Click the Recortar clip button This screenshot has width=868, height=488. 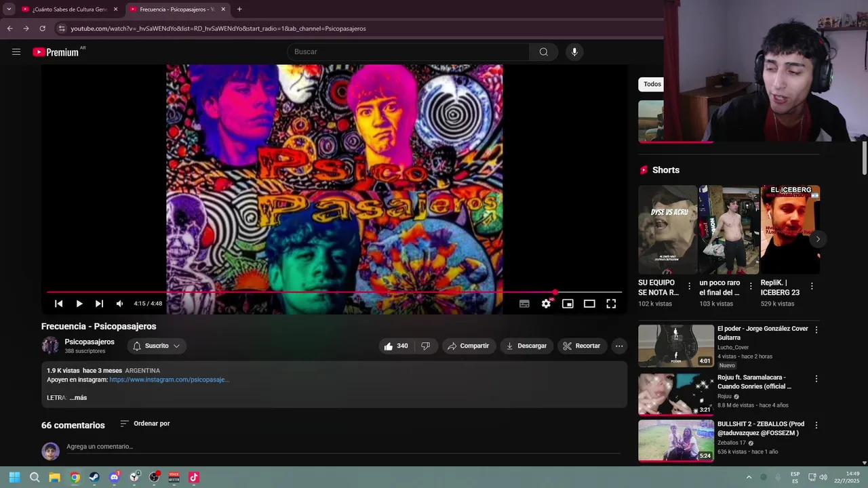pyautogui.click(x=581, y=346)
